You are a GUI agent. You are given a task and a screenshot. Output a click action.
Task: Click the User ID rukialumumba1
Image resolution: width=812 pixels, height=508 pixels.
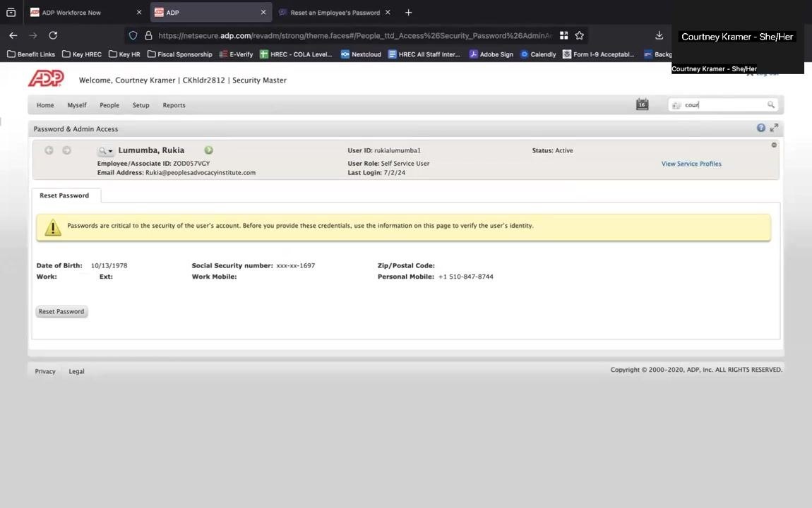tap(398, 150)
